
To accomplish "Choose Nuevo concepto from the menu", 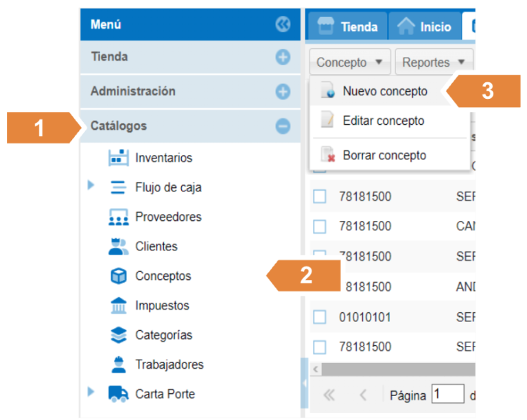I will pyautogui.click(x=384, y=91).
